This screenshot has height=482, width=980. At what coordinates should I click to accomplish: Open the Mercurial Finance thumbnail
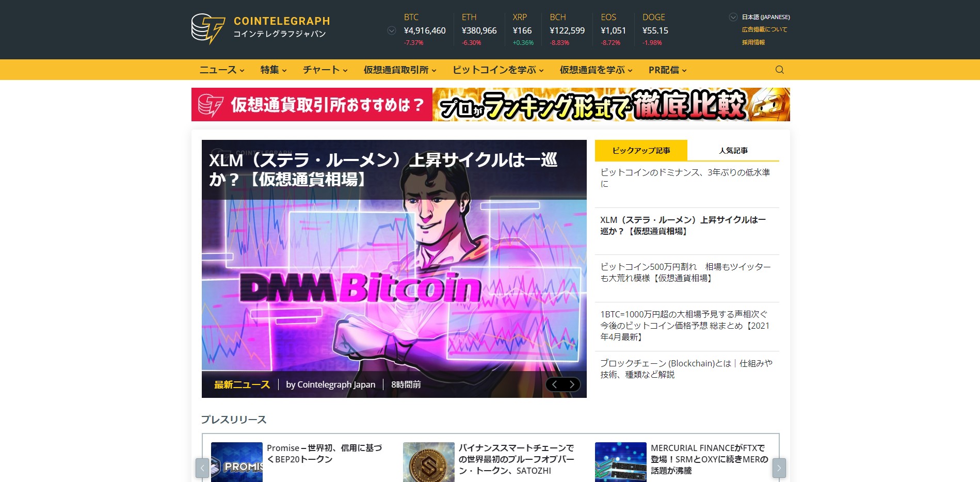coord(621,462)
